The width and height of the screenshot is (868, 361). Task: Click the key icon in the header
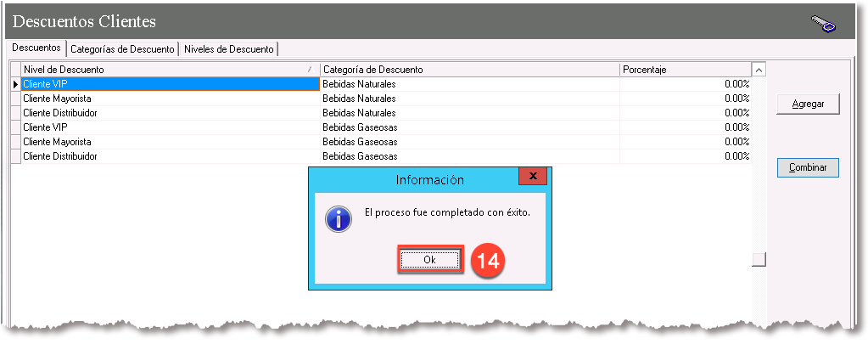coord(823,24)
